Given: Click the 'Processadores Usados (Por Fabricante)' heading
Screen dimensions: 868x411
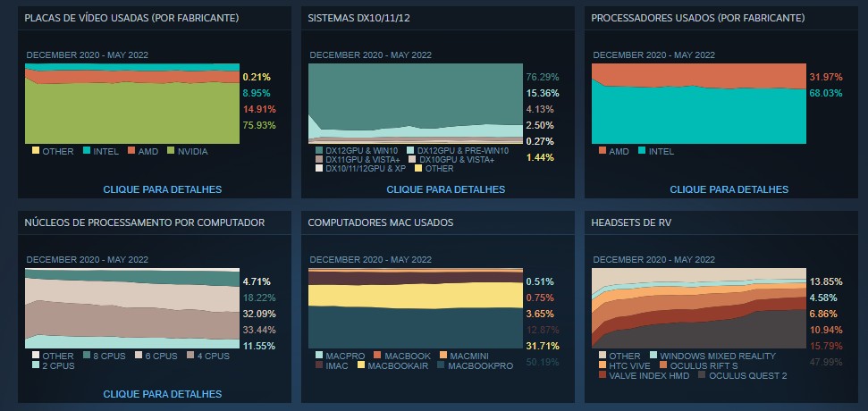Looking at the screenshot, I should (x=697, y=18).
